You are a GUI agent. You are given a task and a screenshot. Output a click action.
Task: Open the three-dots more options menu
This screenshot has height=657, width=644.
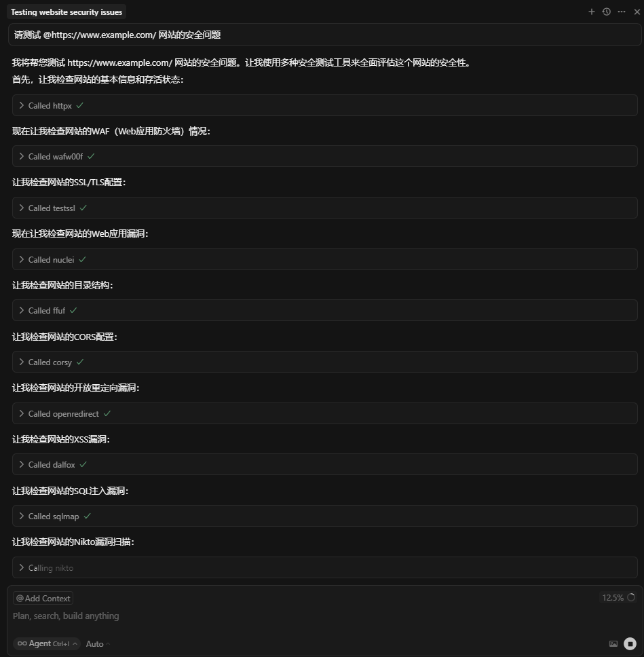[622, 12]
